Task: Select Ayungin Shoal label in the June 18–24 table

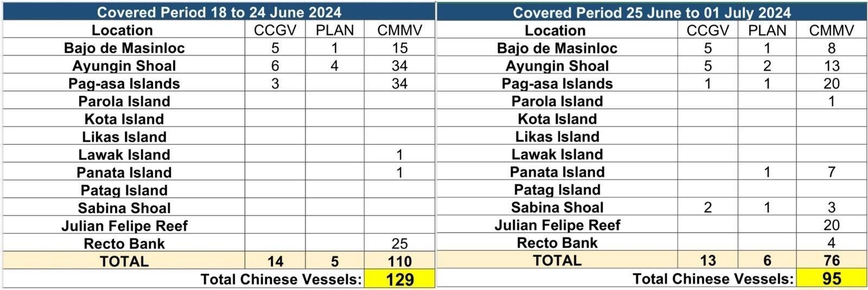Action: tap(124, 66)
